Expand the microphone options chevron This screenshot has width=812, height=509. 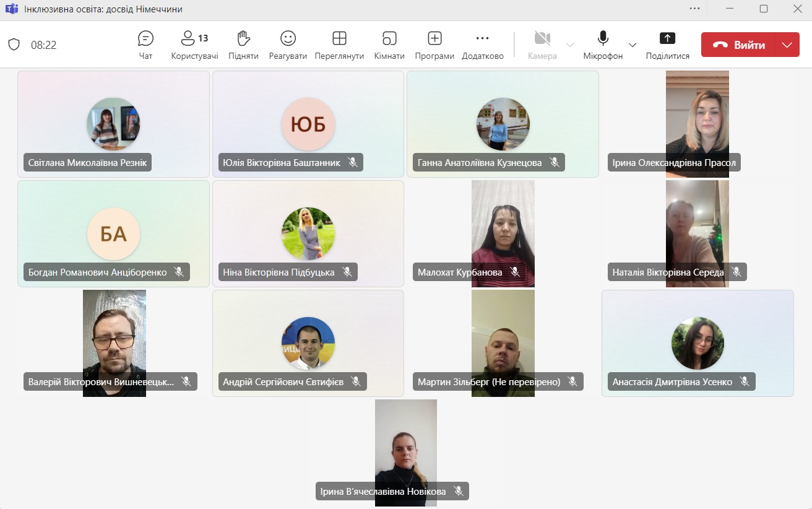coord(632,45)
